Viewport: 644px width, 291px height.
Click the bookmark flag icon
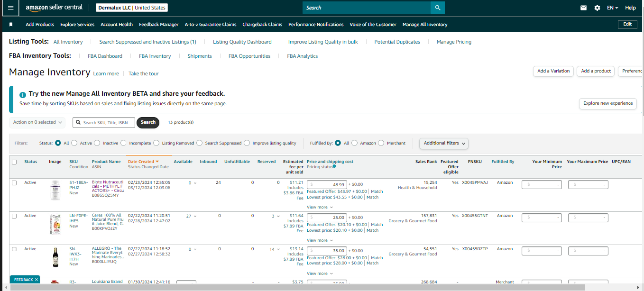point(11,24)
